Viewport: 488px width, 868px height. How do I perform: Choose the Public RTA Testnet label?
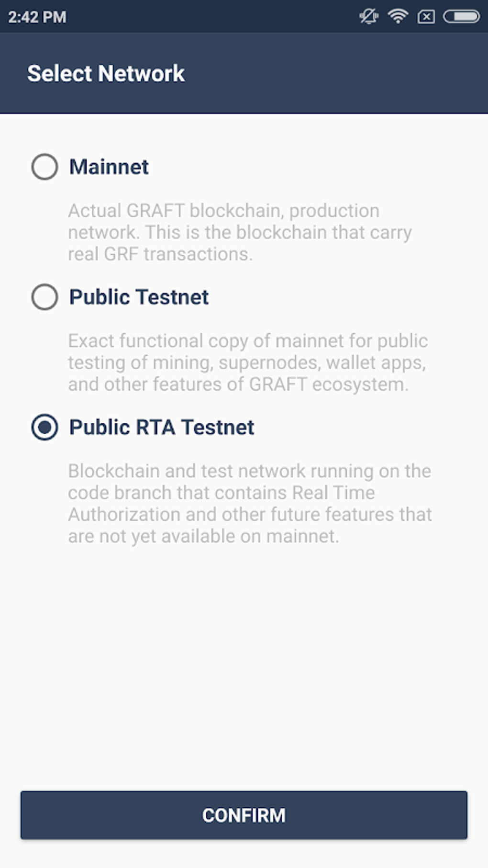tap(162, 428)
